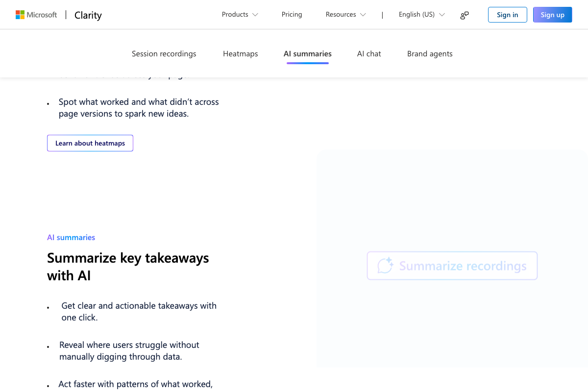The width and height of the screenshot is (588, 392).
Task: Click the Spot what worked and what didn't bullet
Action: tap(139, 108)
